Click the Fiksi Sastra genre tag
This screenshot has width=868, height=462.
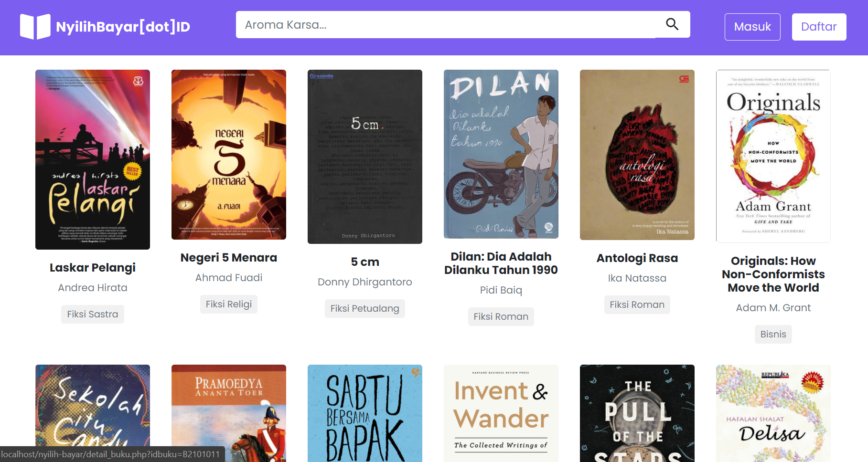pos(93,314)
